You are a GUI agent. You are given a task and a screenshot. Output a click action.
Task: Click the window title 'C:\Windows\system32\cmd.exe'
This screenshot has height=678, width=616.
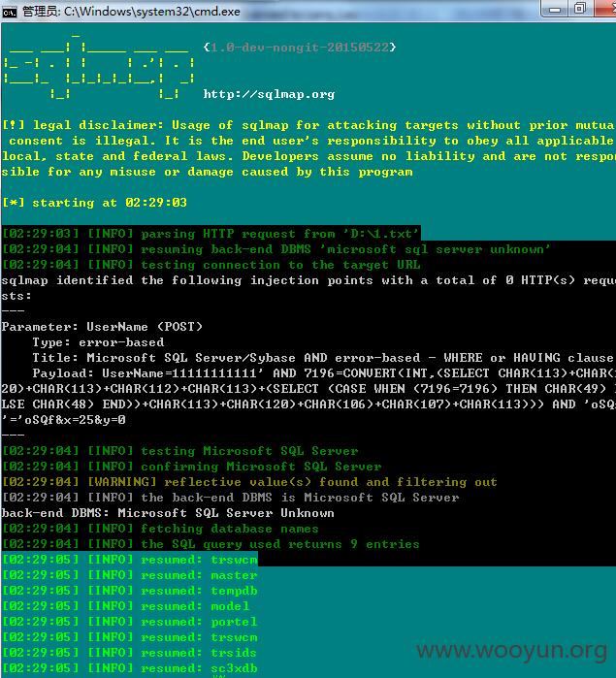(x=152, y=12)
